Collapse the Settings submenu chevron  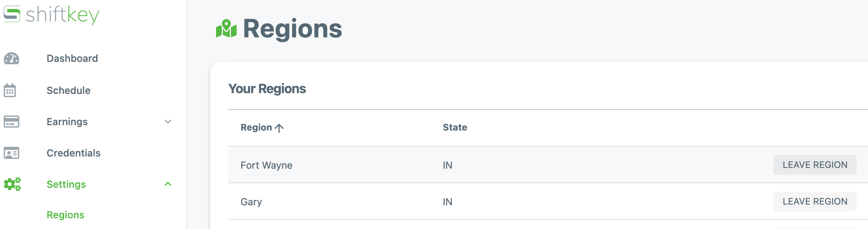(x=168, y=184)
